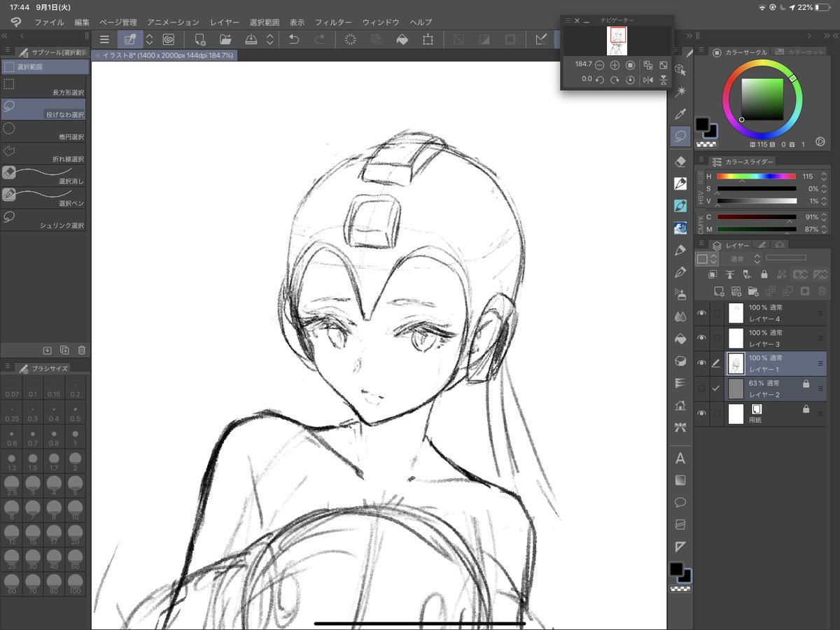
Task: Check the selection box of レイヤー 4
Action: point(716,313)
